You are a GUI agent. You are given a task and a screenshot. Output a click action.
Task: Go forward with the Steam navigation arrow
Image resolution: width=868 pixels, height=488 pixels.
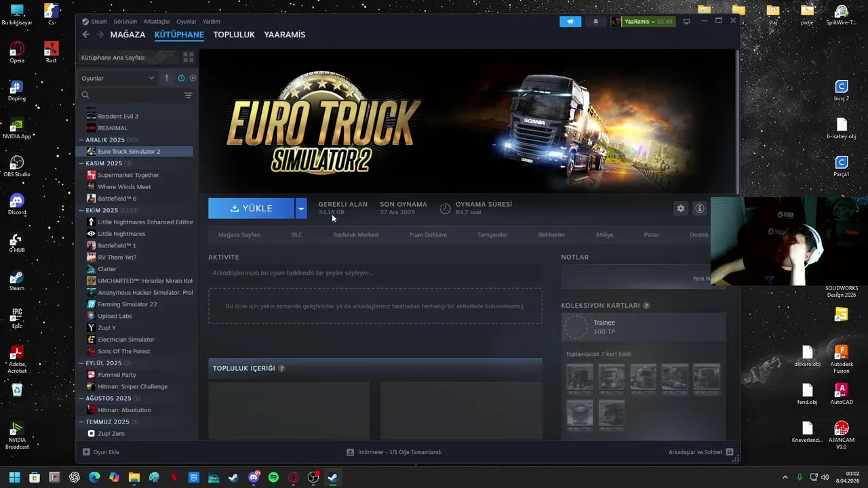[100, 35]
